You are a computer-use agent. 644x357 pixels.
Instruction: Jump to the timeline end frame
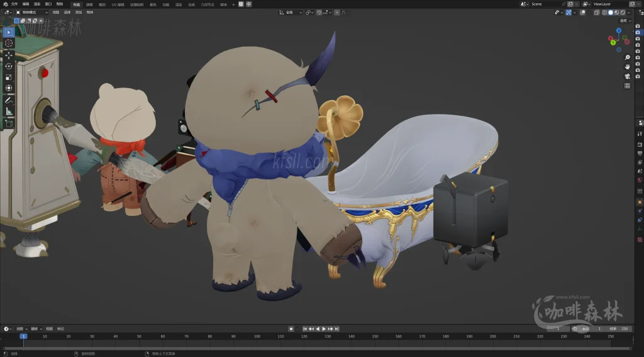336,329
